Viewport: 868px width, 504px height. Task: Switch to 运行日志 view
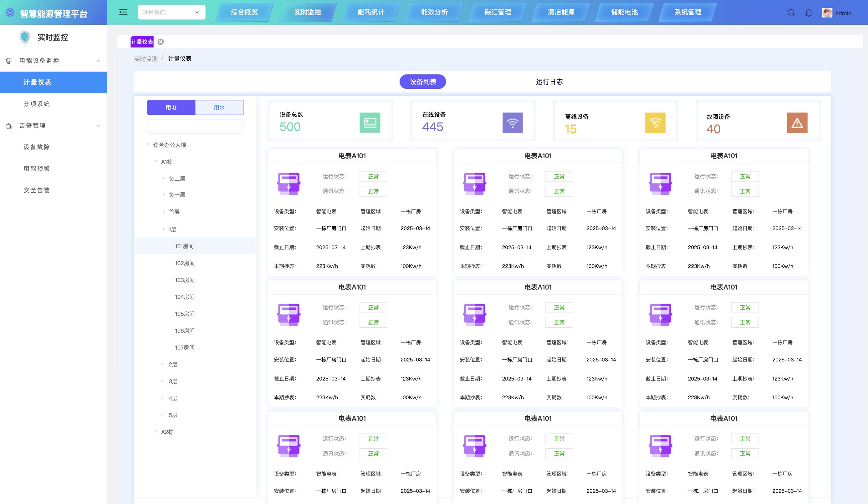point(549,82)
